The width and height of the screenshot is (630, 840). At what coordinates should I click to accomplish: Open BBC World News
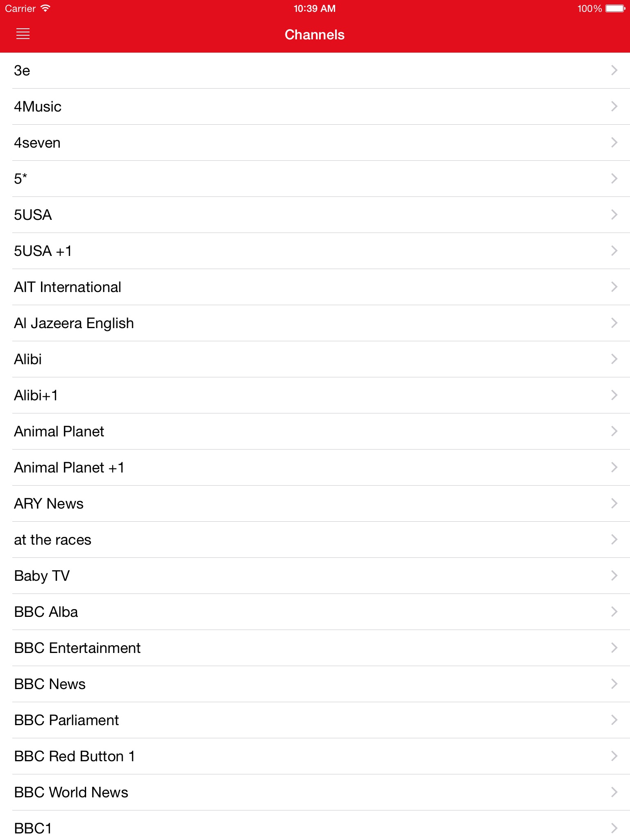click(71, 792)
